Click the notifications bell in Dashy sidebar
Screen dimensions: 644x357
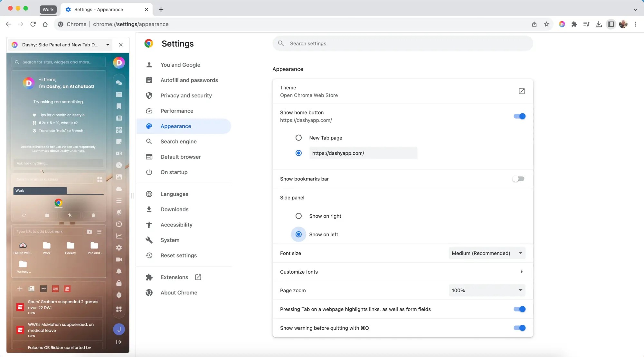pos(119,271)
